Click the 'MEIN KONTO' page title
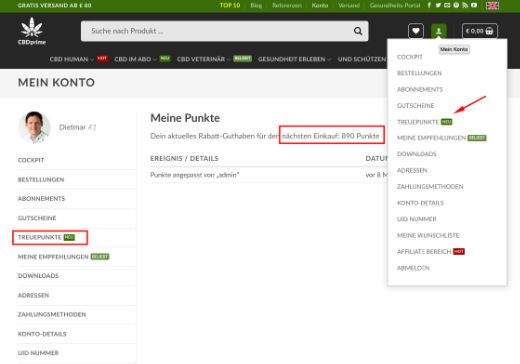 tap(56, 82)
